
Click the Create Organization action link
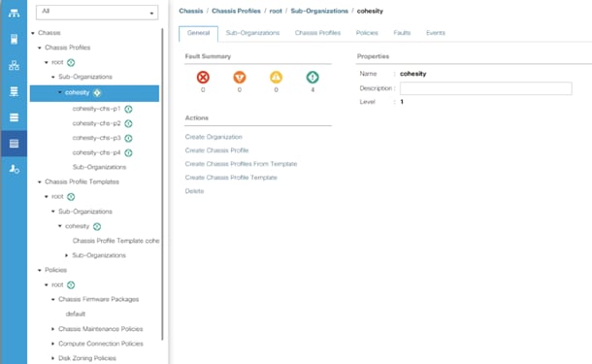click(x=214, y=137)
